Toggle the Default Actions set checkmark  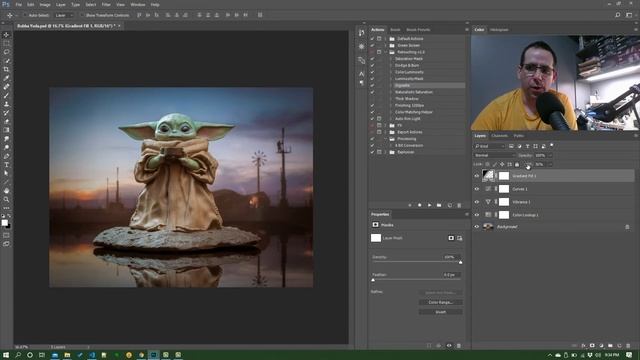pyautogui.click(x=372, y=39)
